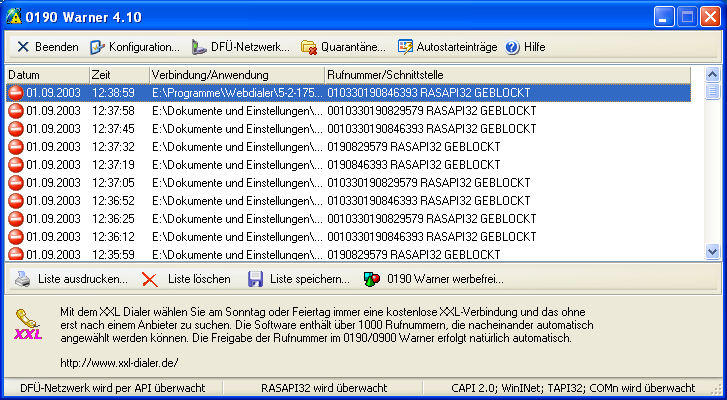Image resolution: width=727 pixels, height=400 pixels.
Task: Click the blocked icon on the 12:38:59 row
Action: pyautogui.click(x=16, y=93)
